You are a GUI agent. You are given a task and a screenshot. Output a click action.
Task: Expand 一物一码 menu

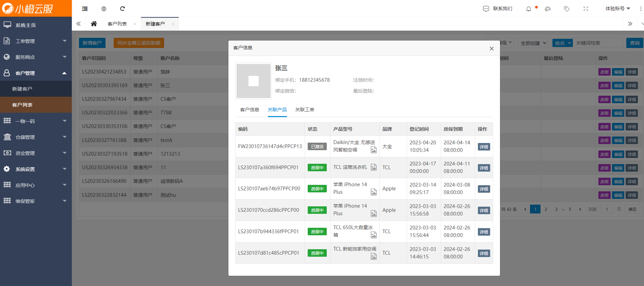(36, 121)
